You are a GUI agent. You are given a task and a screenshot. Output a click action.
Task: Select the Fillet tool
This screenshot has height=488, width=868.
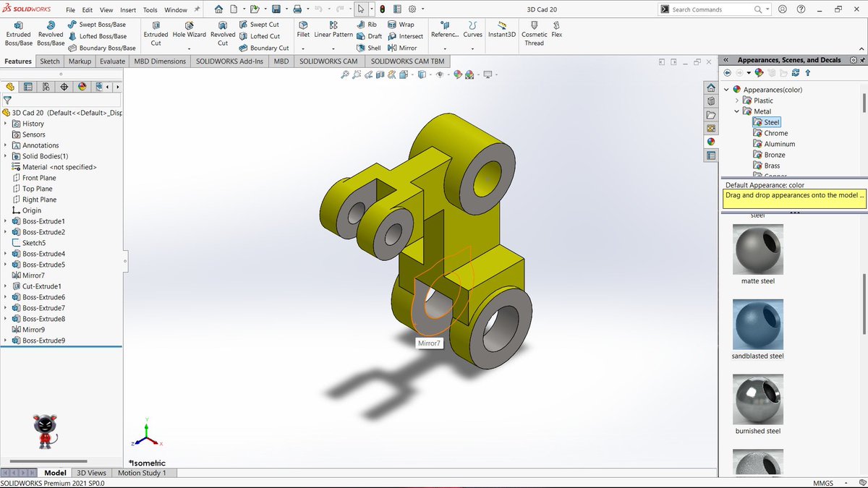pyautogui.click(x=303, y=30)
